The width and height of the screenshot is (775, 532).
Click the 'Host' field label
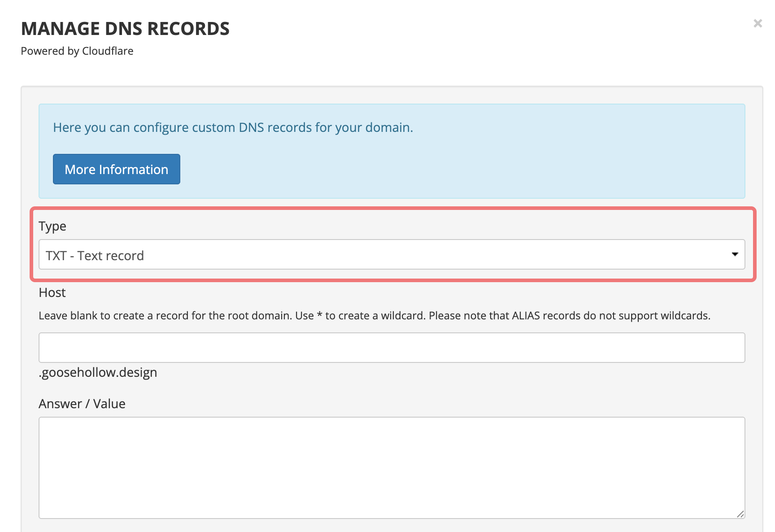pos(52,292)
